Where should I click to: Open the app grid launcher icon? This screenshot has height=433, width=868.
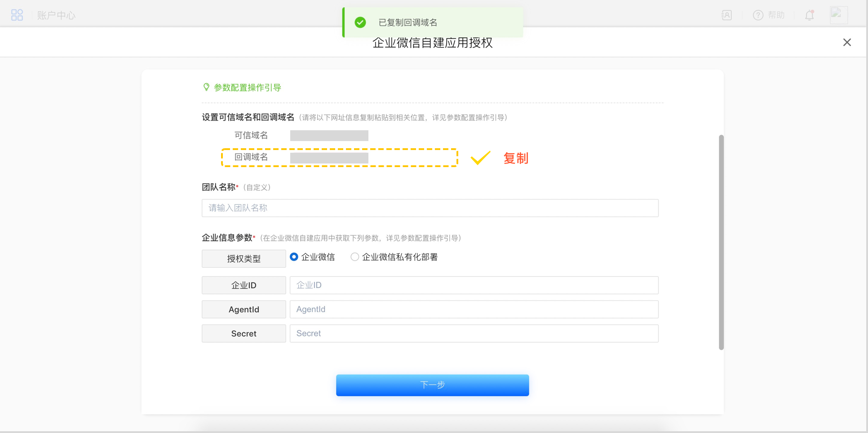tap(17, 15)
